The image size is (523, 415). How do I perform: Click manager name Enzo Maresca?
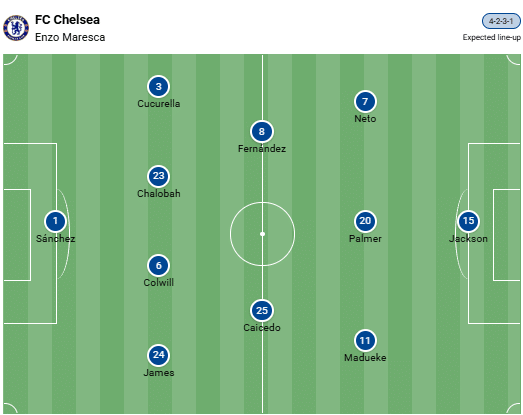[70, 37]
